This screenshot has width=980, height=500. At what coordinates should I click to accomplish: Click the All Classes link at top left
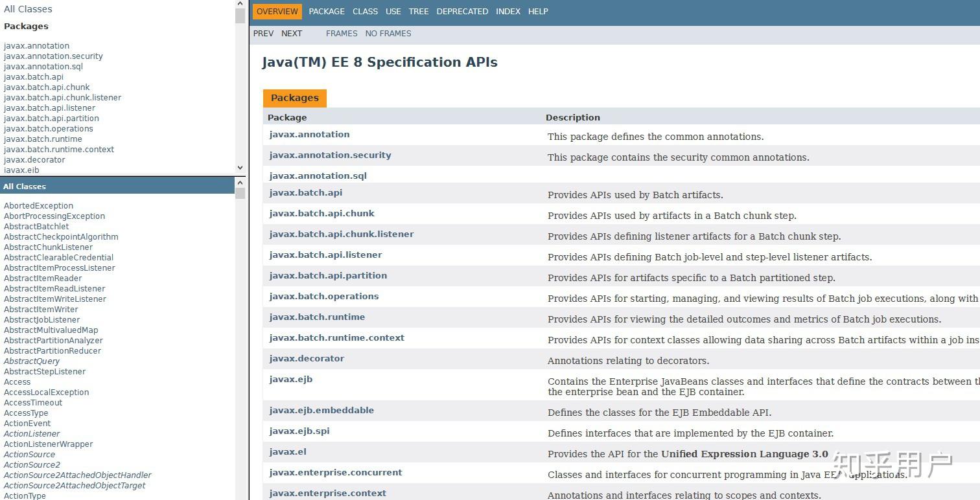click(28, 9)
